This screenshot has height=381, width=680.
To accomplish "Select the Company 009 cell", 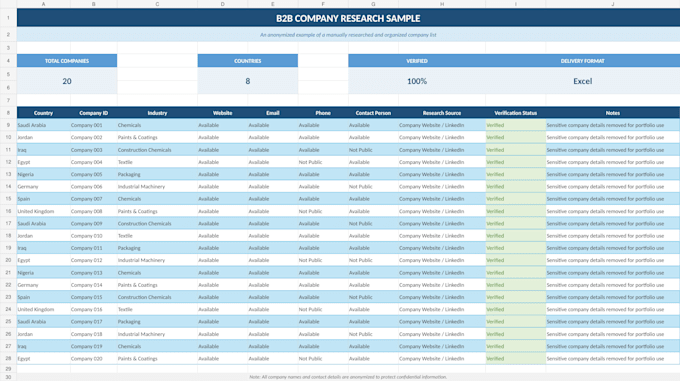I will pos(94,223).
